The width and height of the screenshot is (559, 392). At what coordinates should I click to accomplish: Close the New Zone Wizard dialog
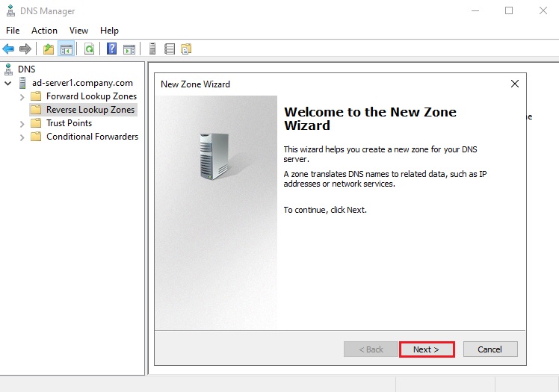[x=514, y=84]
